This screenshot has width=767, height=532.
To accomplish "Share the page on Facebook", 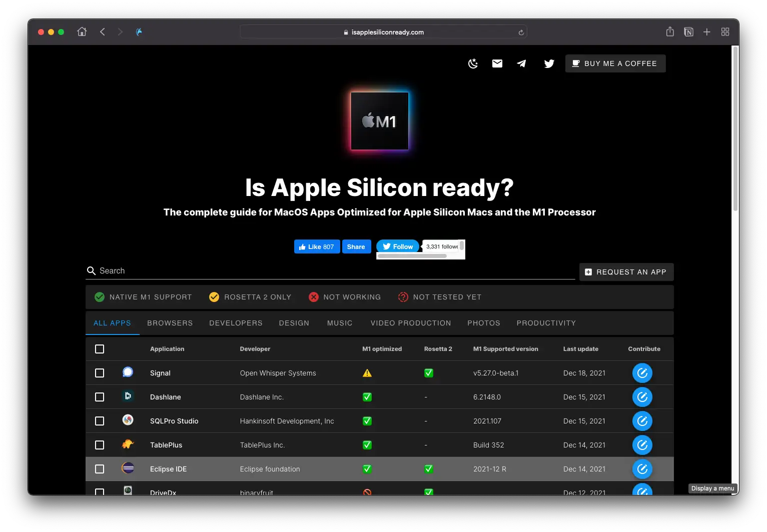I will click(x=356, y=246).
